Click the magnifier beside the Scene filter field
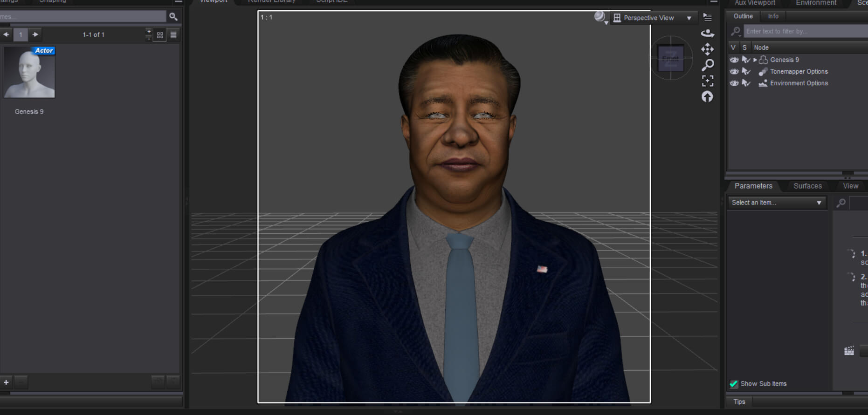Image resolution: width=868 pixels, height=415 pixels. (736, 31)
